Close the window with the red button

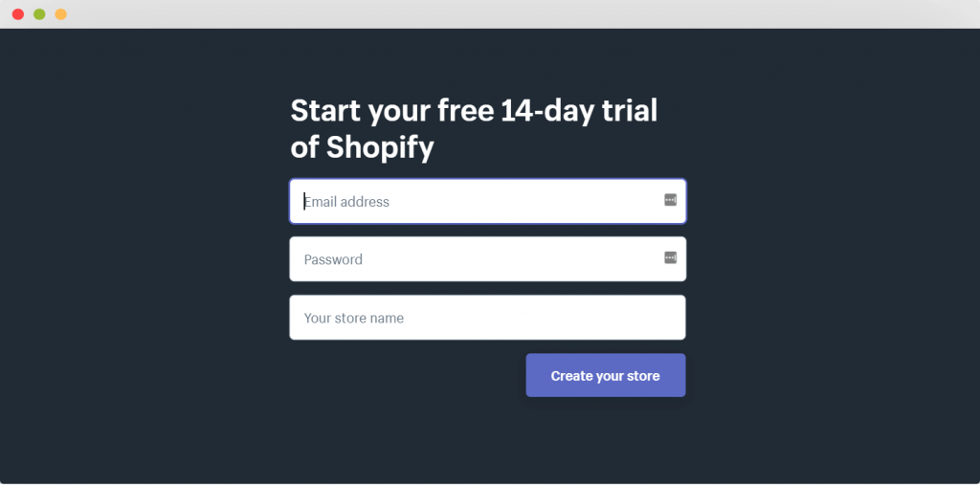18,13
